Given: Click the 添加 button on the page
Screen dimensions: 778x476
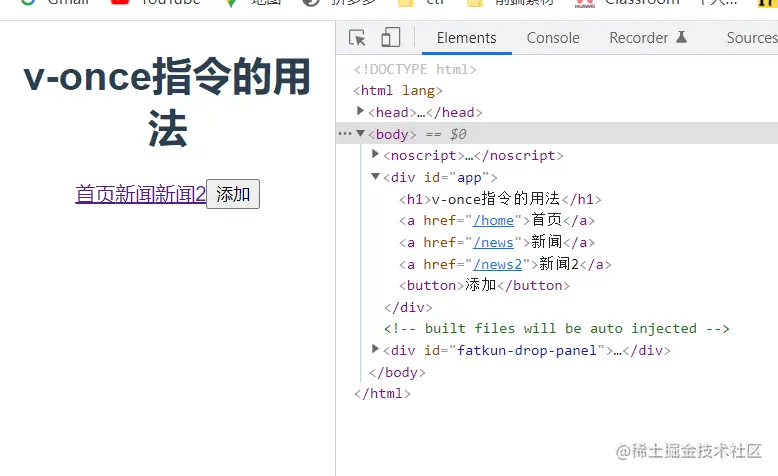Looking at the screenshot, I should [233, 194].
